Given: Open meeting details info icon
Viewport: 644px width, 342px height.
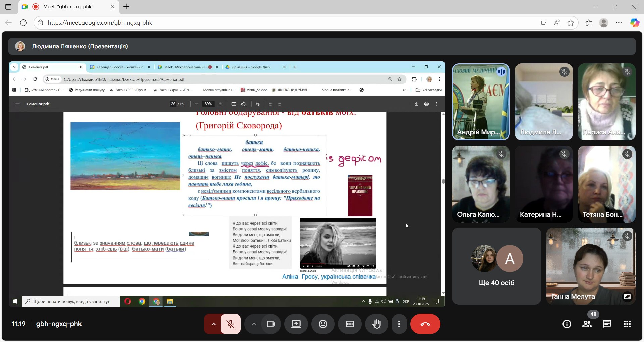Looking at the screenshot, I should pos(567,324).
